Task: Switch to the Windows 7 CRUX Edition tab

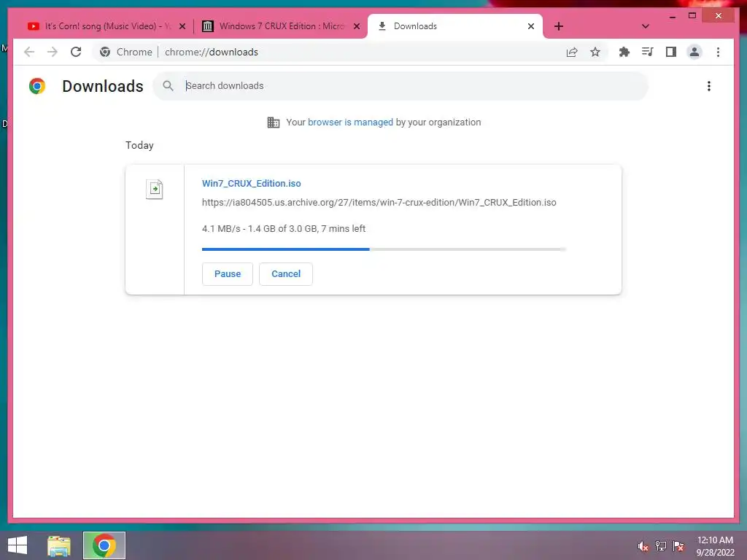Action: coord(280,26)
